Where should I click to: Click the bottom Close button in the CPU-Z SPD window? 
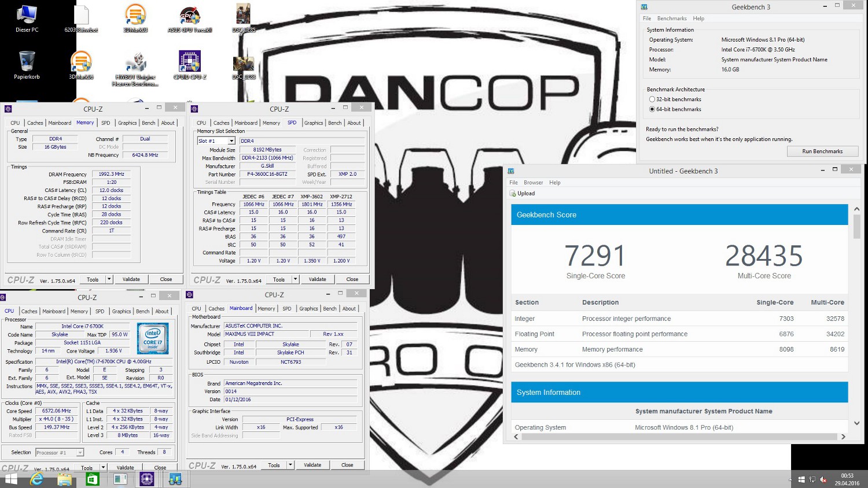coord(352,279)
